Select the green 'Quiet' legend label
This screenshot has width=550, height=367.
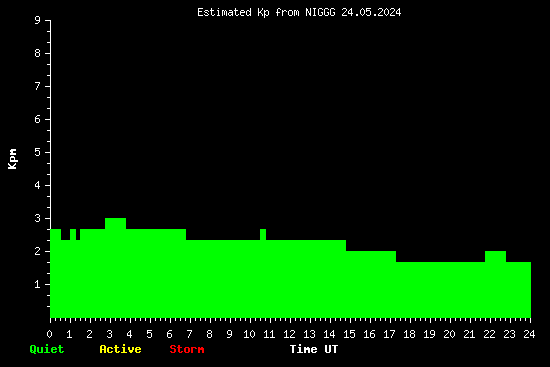[x=47, y=349]
